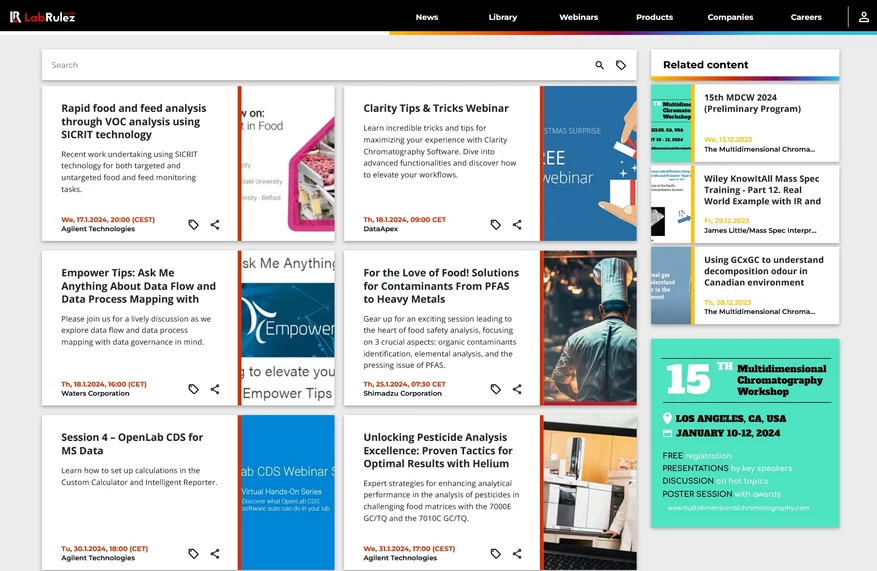The width and height of the screenshot is (877, 571).
Task: Click Agilent Technologies under SICRIT card
Action: (x=98, y=229)
